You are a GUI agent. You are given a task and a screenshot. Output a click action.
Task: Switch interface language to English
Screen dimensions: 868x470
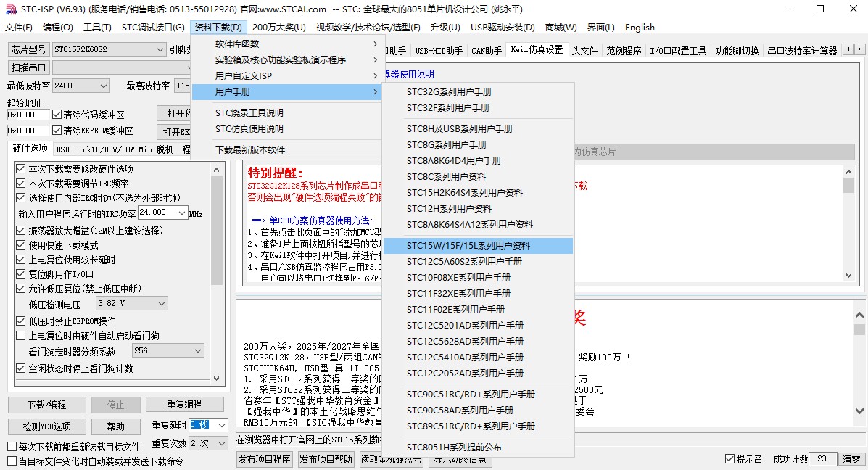(640, 27)
